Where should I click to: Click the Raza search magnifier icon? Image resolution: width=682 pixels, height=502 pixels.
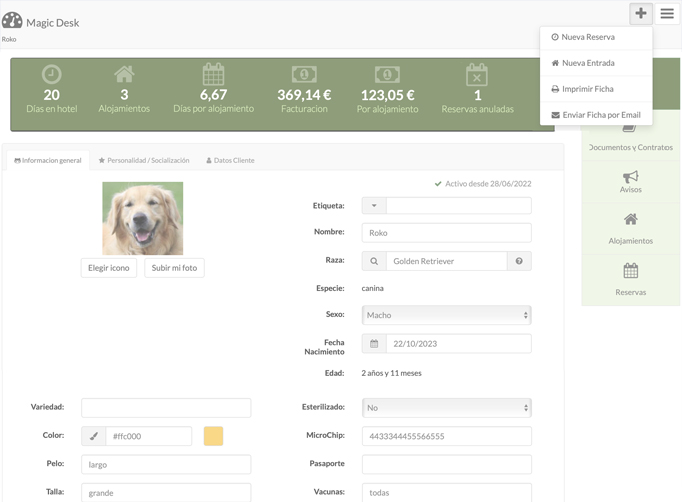374,261
